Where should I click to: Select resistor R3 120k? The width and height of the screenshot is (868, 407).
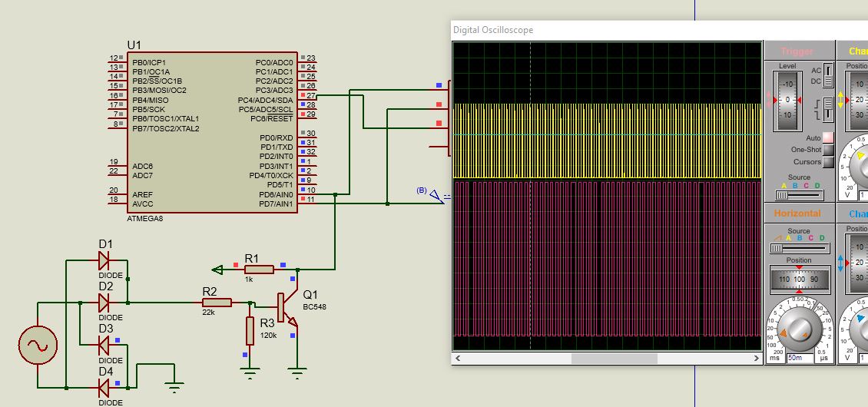click(250, 331)
